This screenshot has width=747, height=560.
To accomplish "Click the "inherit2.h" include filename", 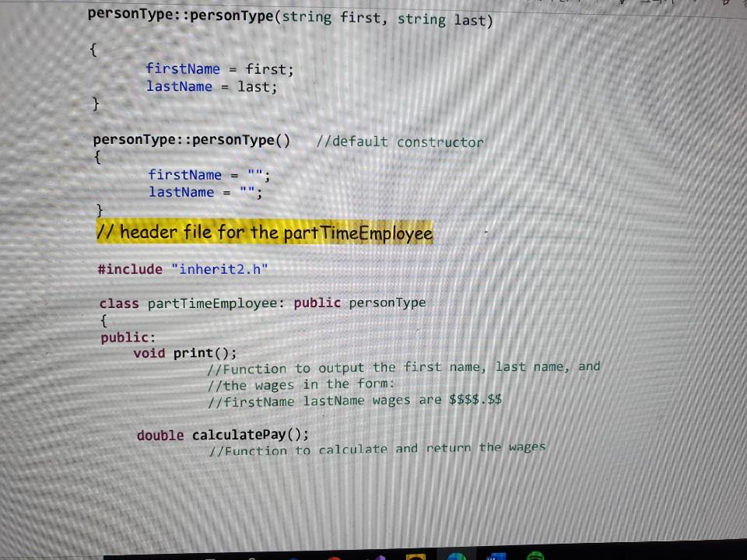I will 220,269.
